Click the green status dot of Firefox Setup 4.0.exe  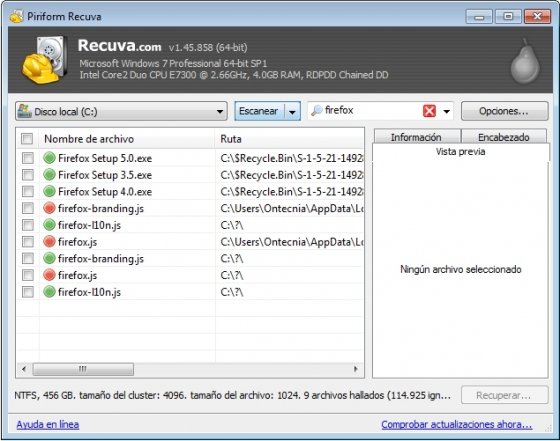click(x=49, y=191)
